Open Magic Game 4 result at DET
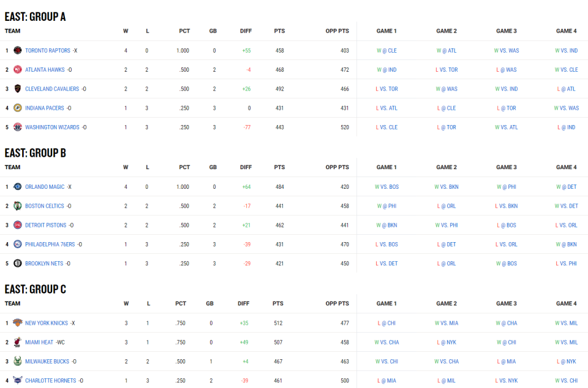This screenshot has width=588, height=388. [x=567, y=187]
